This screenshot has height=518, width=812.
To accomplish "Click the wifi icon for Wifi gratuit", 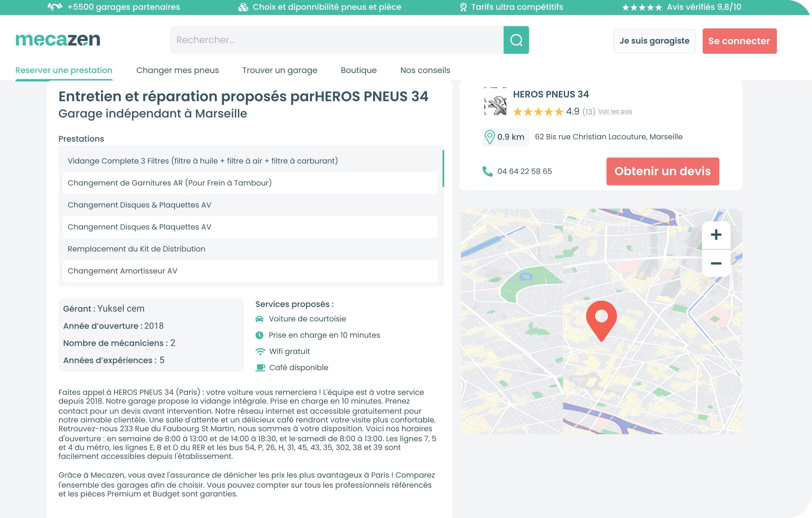I will pyautogui.click(x=260, y=351).
